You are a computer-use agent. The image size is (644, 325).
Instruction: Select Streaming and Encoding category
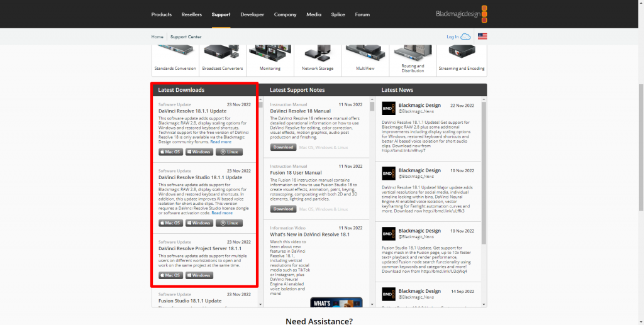pos(462,60)
